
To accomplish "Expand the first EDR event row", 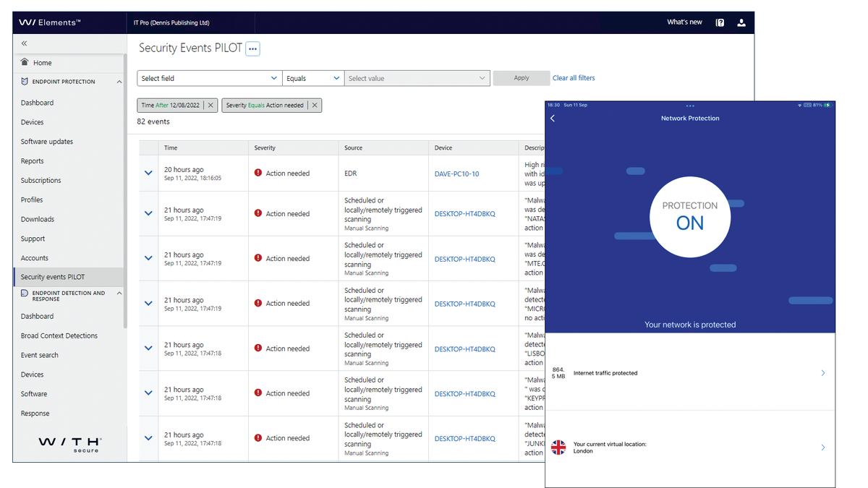I will (x=148, y=173).
